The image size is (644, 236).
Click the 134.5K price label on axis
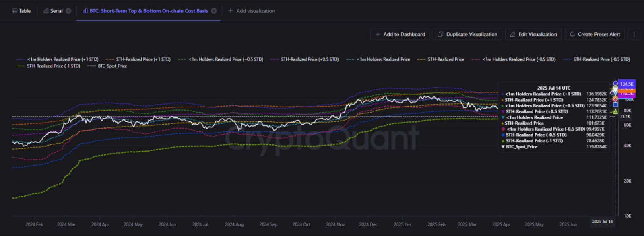(x=626, y=84)
